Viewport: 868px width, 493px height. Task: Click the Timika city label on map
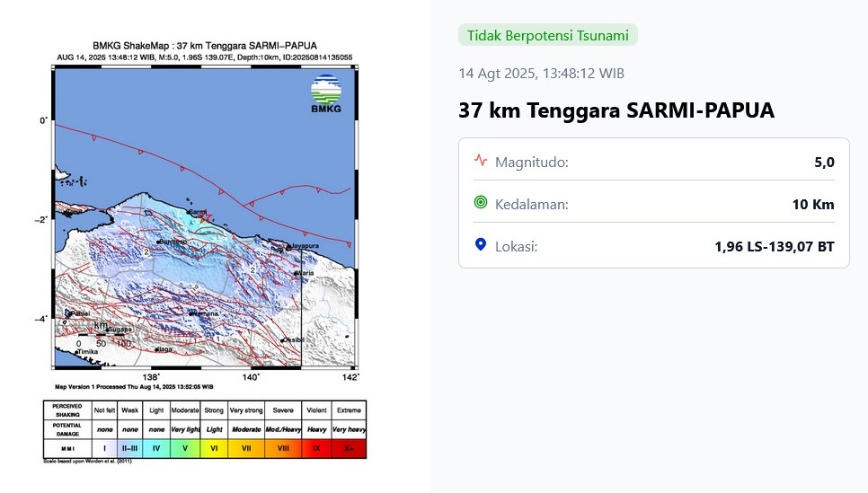pyautogui.click(x=87, y=352)
